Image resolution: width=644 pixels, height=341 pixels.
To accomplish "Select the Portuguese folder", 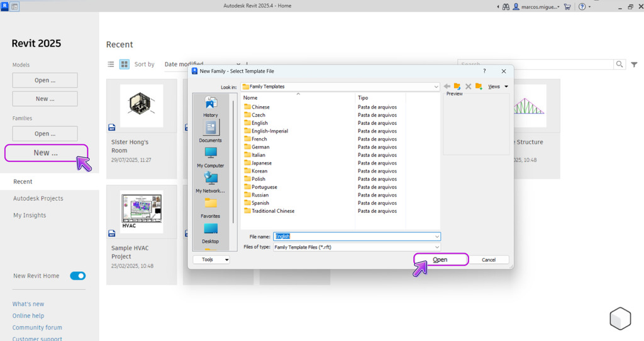I will coord(260,187).
